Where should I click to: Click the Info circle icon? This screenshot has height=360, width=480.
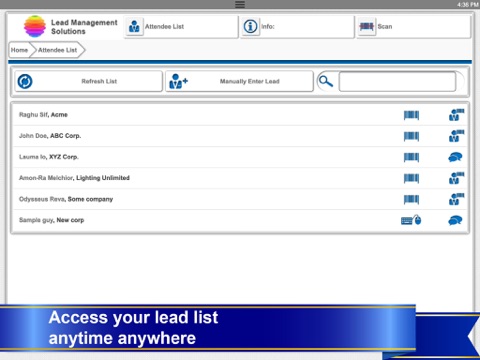(x=250, y=26)
